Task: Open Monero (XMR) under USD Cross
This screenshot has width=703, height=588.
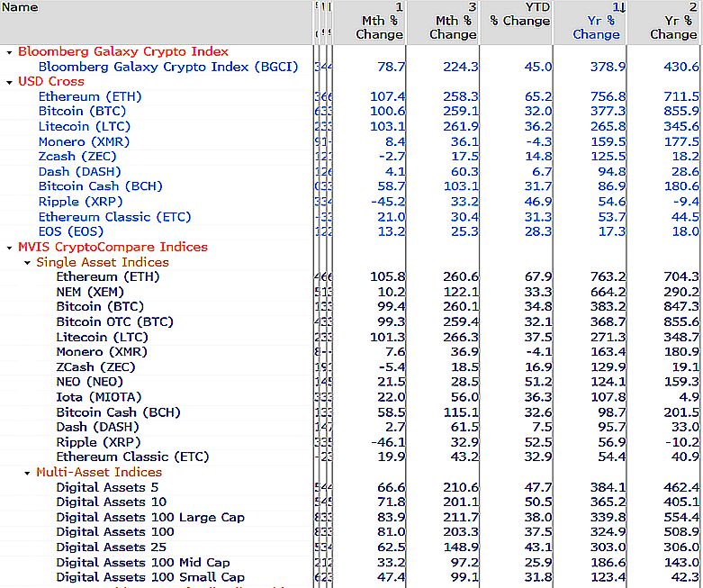Action: [x=84, y=141]
